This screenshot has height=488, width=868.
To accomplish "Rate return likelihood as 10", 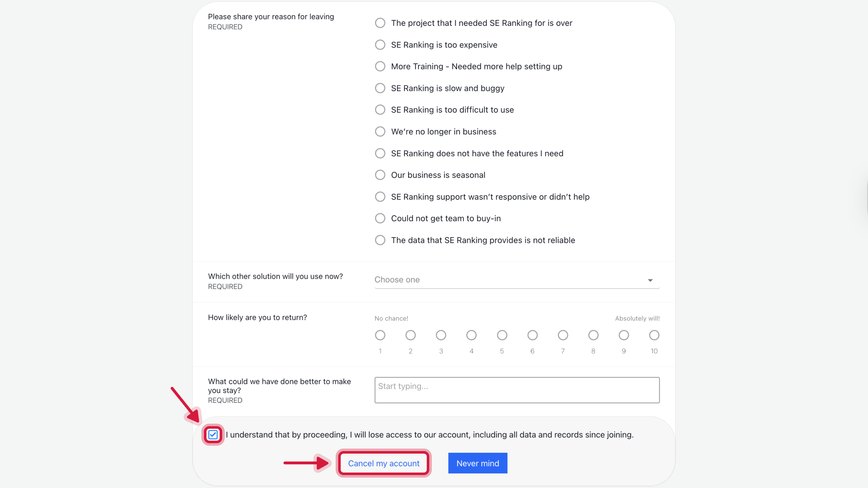I will [x=654, y=335].
